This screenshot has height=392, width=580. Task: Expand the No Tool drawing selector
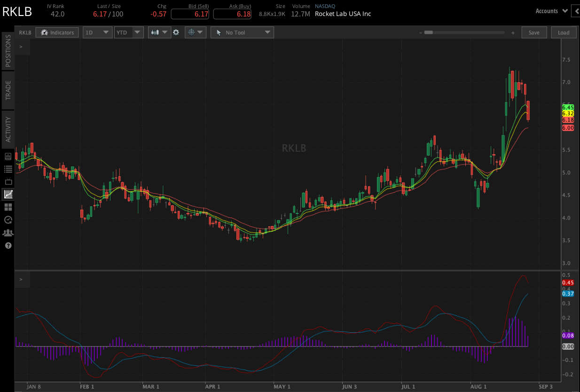[x=242, y=32]
